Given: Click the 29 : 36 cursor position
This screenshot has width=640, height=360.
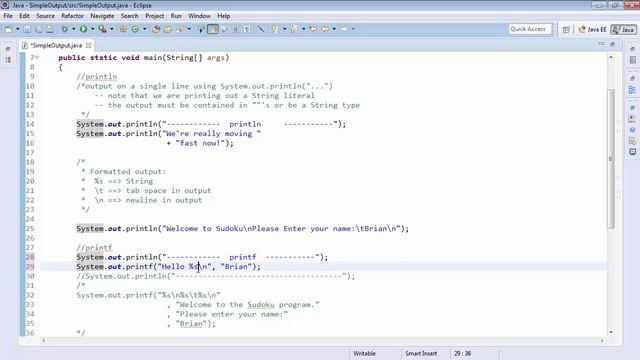Looking at the screenshot, I should pyautogui.click(x=462, y=353).
